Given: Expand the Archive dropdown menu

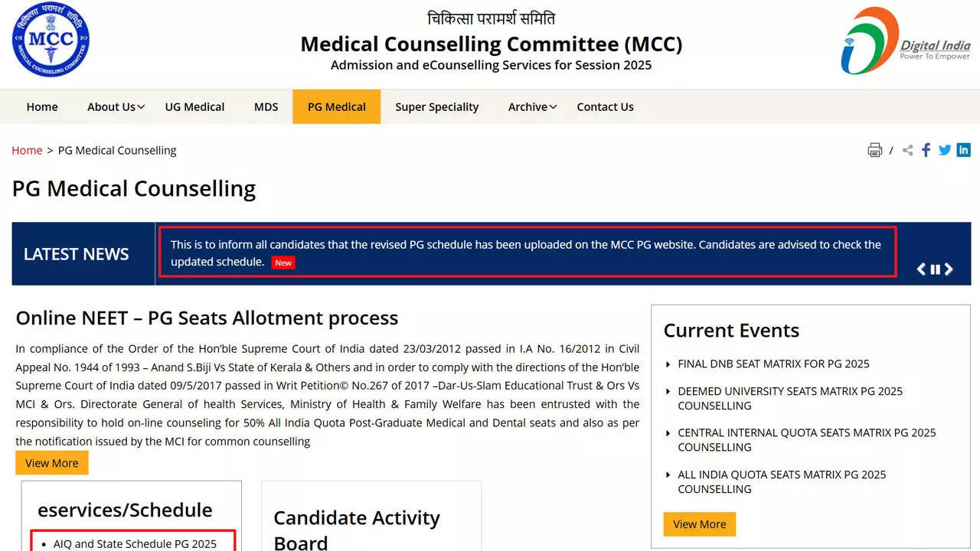Looking at the screenshot, I should coord(532,107).
